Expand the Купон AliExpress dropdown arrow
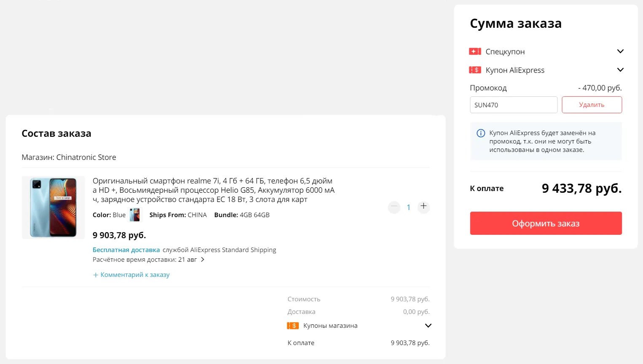The width and height of the screenshot is (643, 364). tap(620, 70)
